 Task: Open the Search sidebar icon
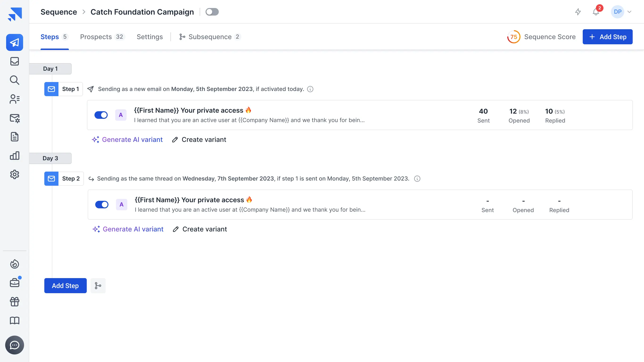click(x=15, y=80)
